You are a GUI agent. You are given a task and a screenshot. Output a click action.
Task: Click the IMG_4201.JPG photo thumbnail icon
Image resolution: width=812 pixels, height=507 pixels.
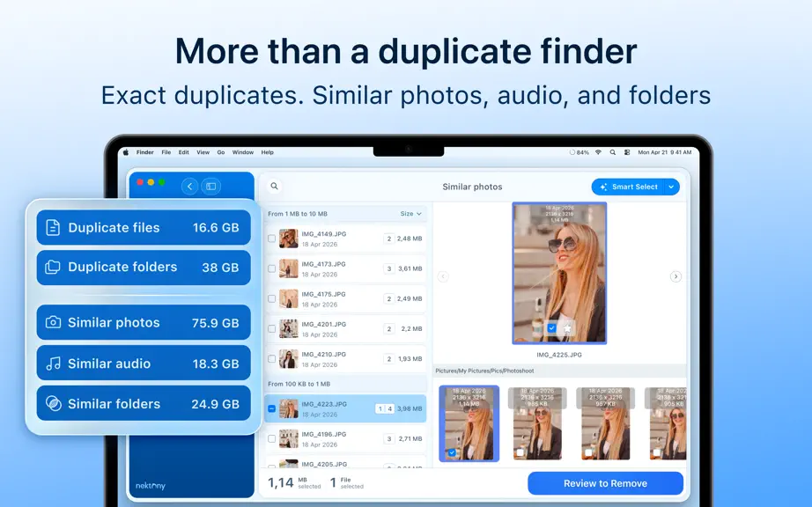tap(289, 328)
